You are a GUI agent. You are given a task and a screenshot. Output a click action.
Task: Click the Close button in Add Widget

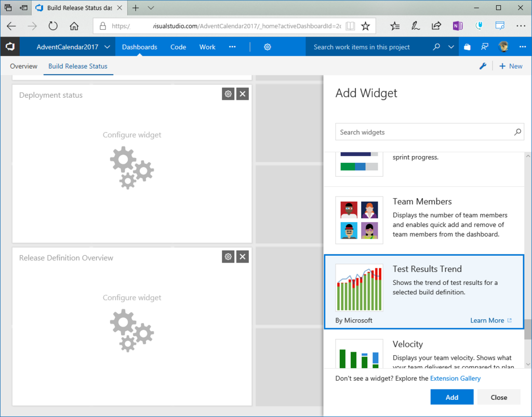click(x=499, y=397)
